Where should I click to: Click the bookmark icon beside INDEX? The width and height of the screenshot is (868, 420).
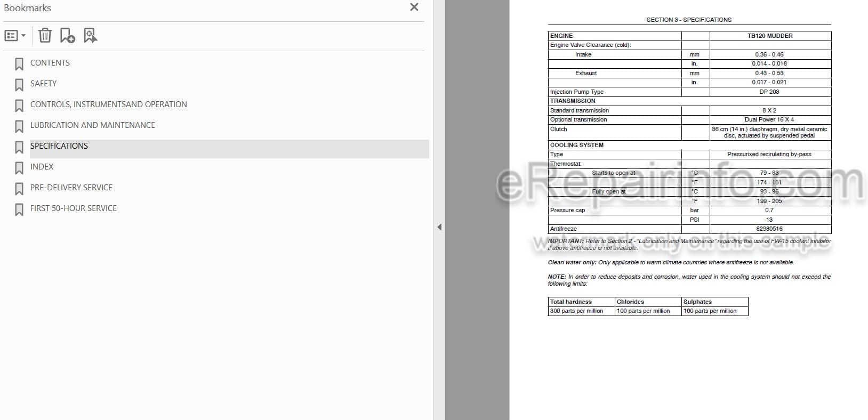(x=19, y=168)
